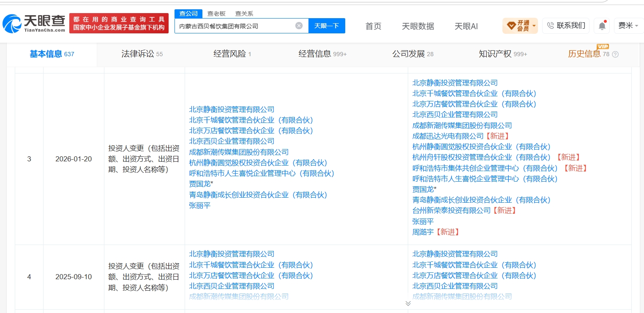Viewport: 644px width, 313px height.
Task: Click the 投资人变更 text in the 2026-01-20 row
Action: pos(144,159)
